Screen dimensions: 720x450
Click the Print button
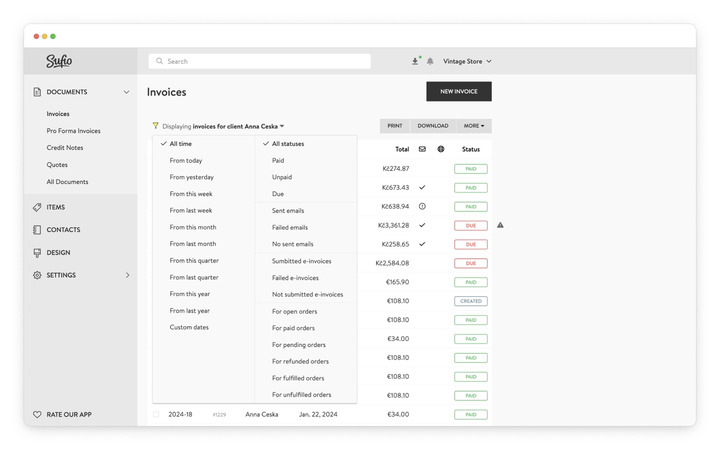(x=395, y=126)
